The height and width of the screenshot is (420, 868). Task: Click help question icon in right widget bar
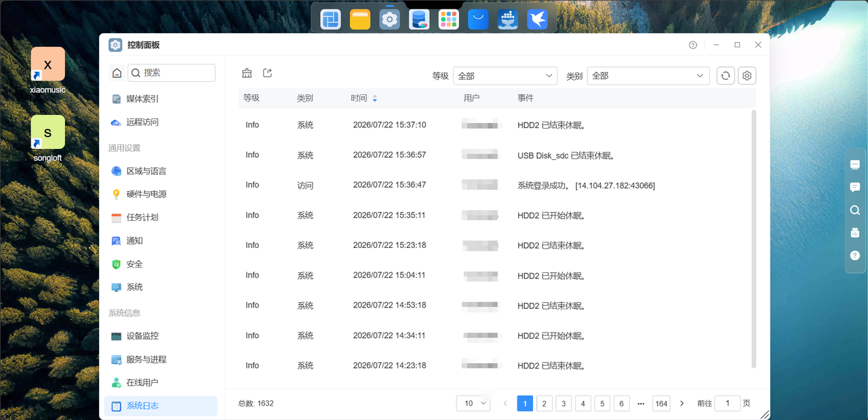855,256
